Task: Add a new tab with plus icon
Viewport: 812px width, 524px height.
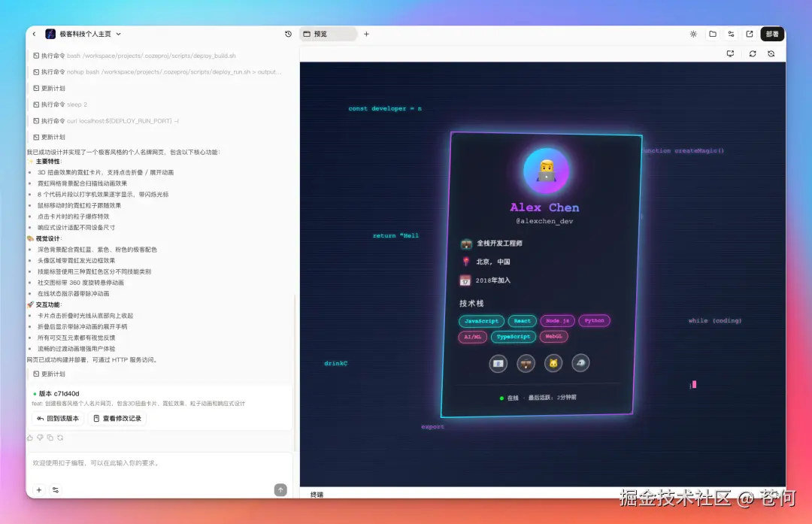Action: coord(366,34)
